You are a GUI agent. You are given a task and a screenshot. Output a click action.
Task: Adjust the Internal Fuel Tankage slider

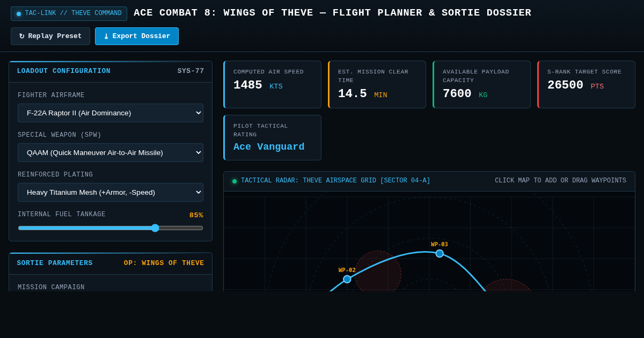(x=111, y=228)
